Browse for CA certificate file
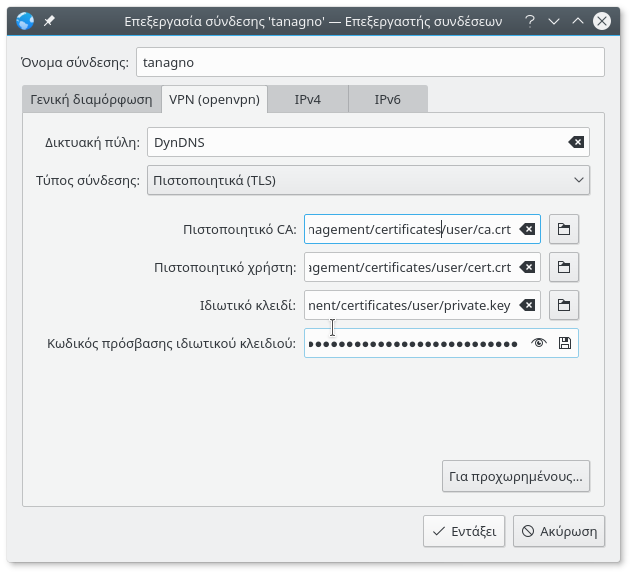Image resolution: width=633 pixels, height=575 pixels. [564, 229]
